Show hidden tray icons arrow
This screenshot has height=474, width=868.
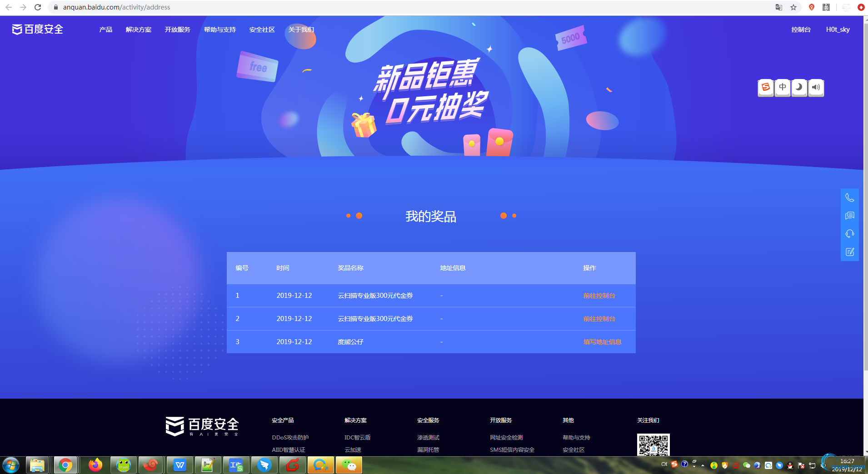coord(703,465)
